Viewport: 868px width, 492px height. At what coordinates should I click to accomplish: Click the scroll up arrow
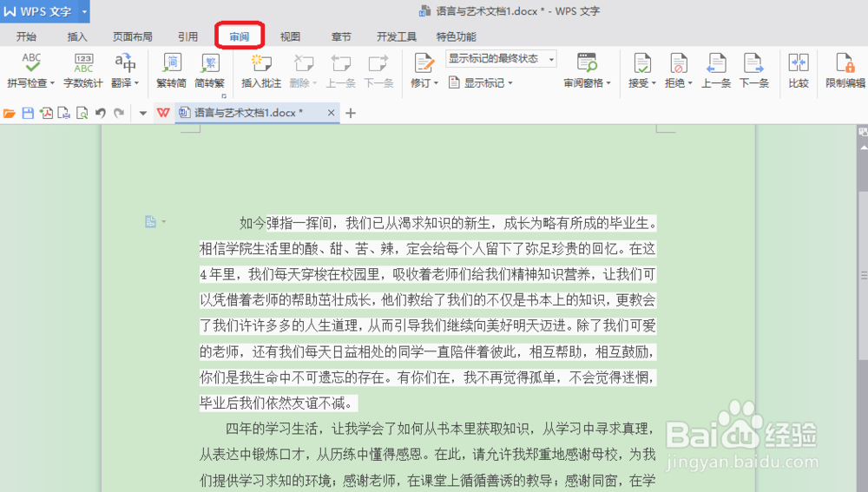(863, 148)
